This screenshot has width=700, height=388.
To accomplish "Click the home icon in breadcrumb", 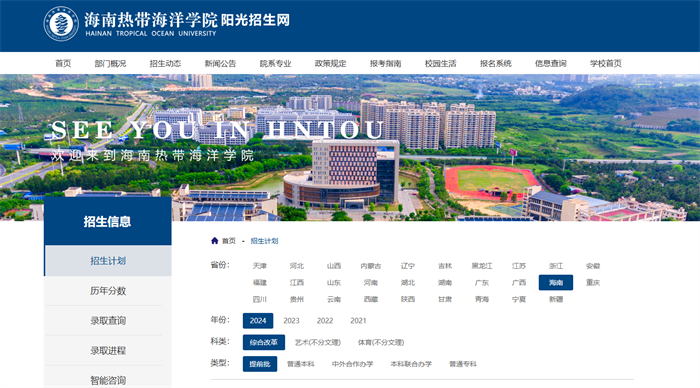I will pos(214,241).
